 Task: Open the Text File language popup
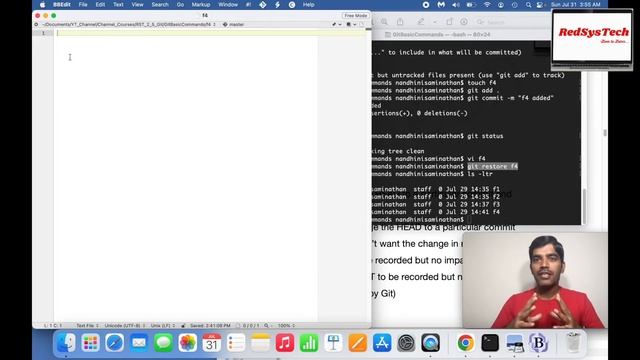click(x=87, y=326)
